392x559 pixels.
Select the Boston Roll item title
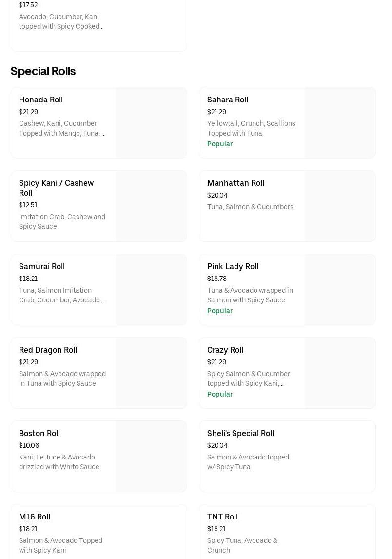click(39, 433)
